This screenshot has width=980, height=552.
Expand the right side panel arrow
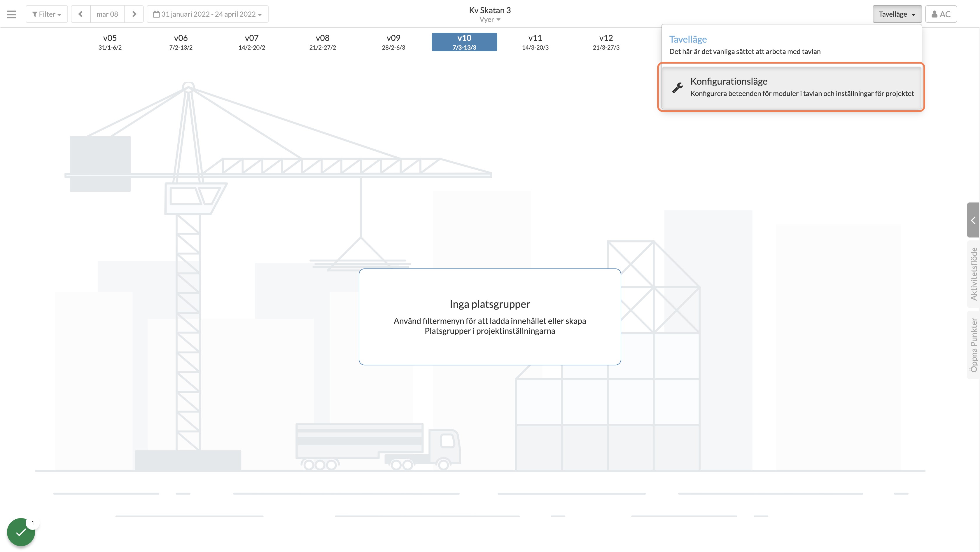[973, 220]
